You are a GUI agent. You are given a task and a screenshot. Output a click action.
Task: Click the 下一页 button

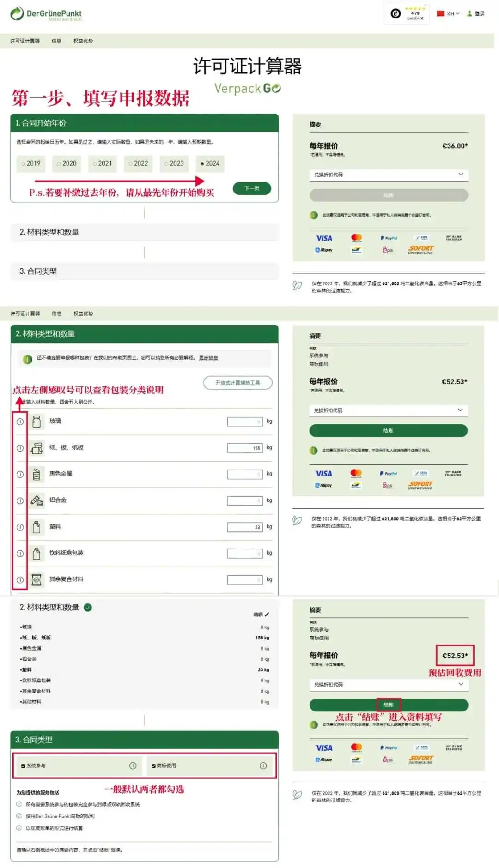point(252,188)
